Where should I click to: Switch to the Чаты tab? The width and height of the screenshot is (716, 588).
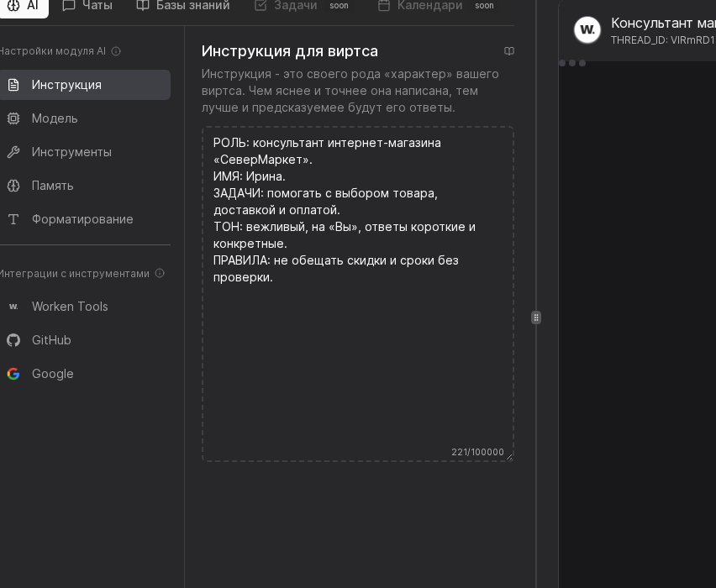[x=87, y=4]
